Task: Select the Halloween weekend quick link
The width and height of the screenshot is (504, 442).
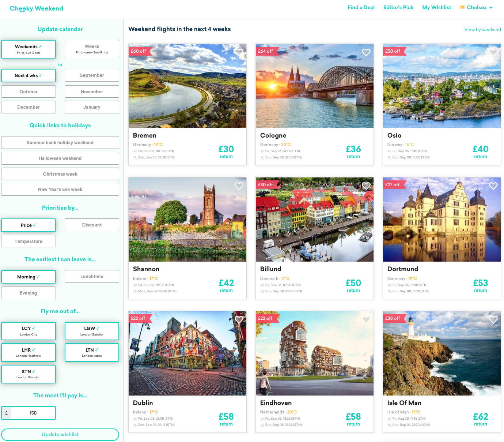Action: [60, 158]
